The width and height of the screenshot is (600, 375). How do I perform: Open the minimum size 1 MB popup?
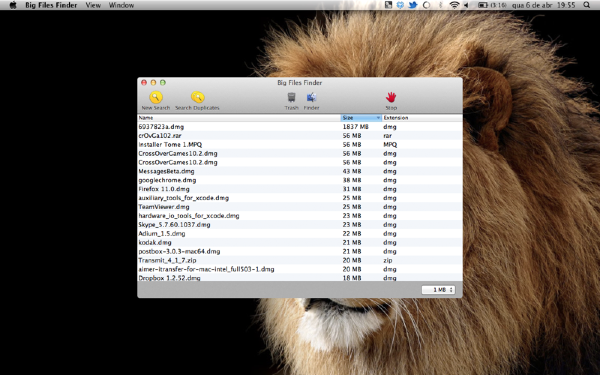pos(438,290)
